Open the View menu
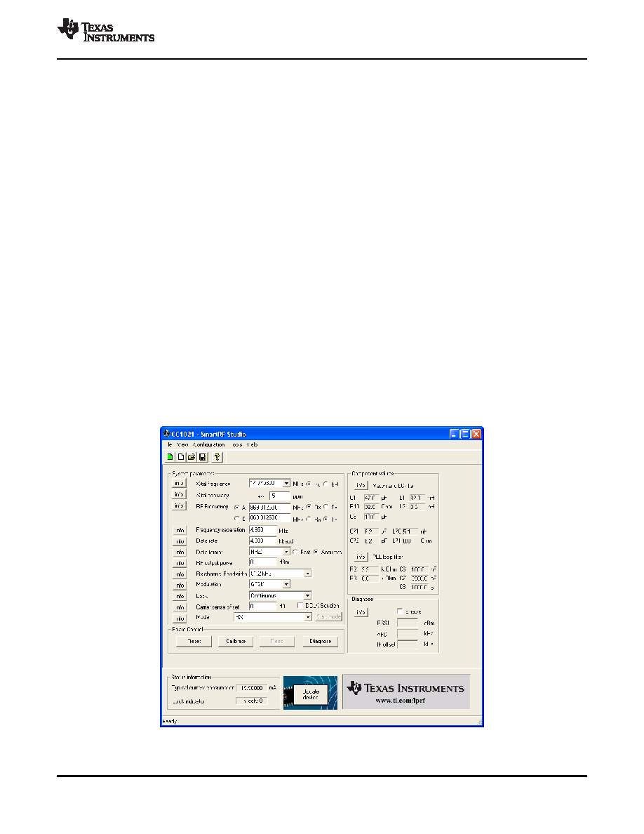This screenshot has width=644, height=834. tap(182, 444)
